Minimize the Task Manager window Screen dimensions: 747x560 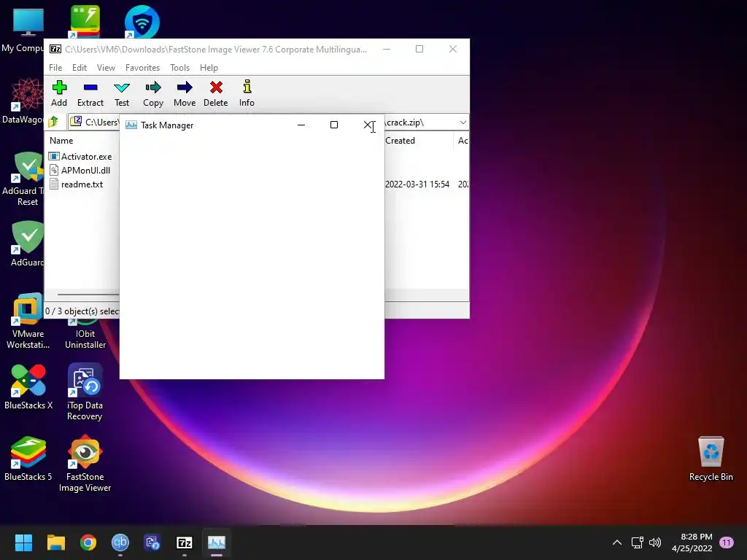coord(301,125)
